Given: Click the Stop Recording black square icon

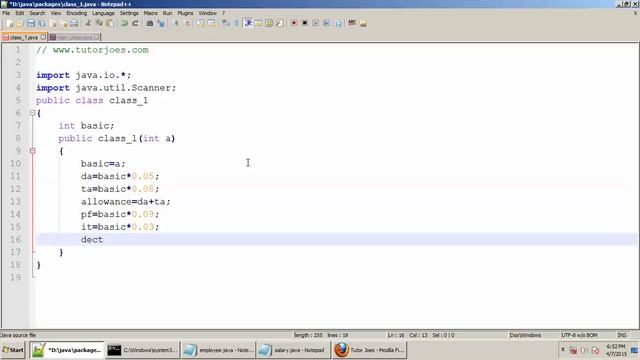Looking at the screenshot, I should pyautogui.click(x=304, y=23).
